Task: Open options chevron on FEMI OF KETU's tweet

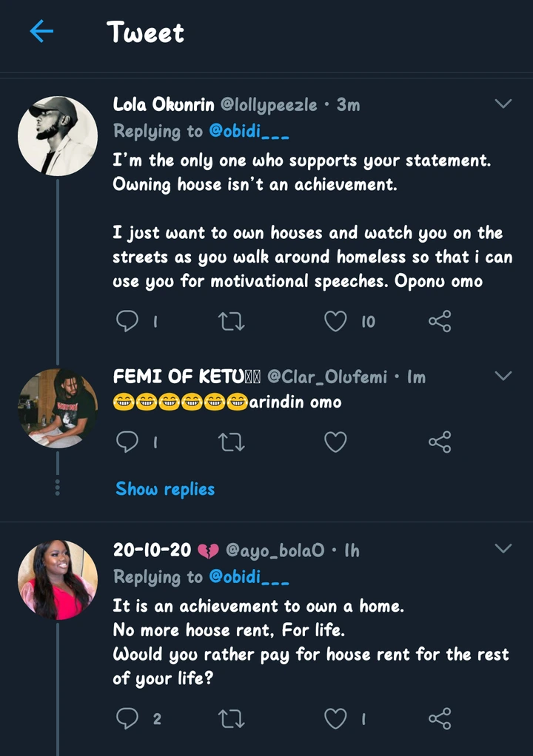Action: (503, 377)
